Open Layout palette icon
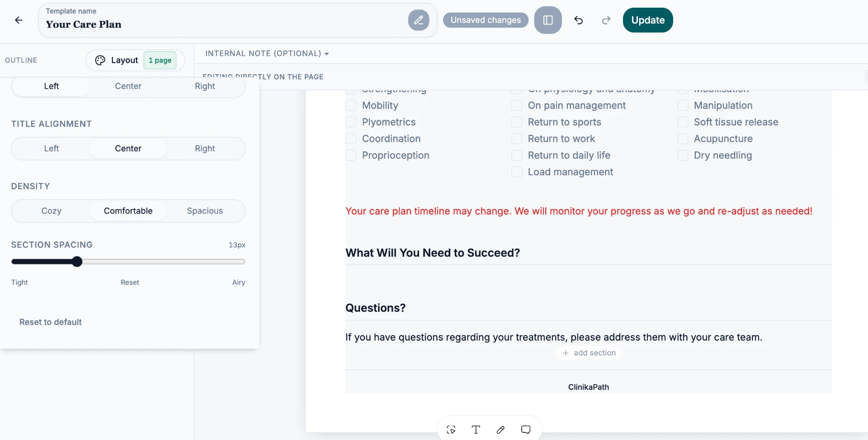 click(100, 60)
